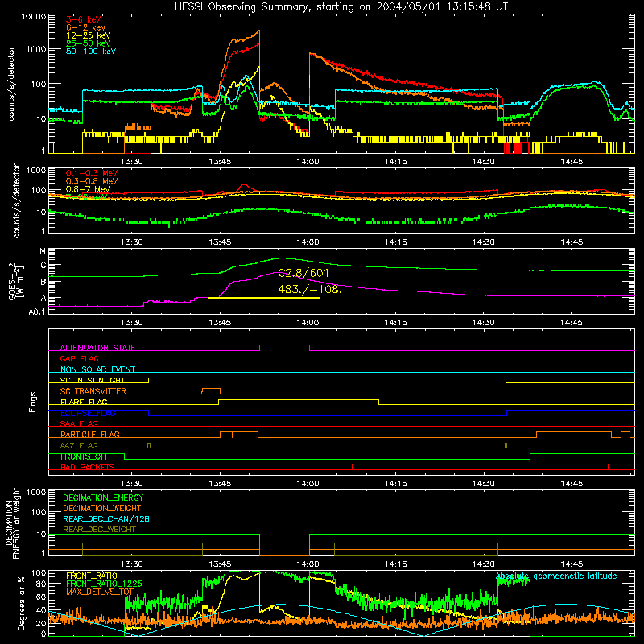Click the REAR_DEC_WEIGHT legend label
Image resolution: width=644 pixels, height=644 pixels.
pyautogui.click(x=99, y=530)
